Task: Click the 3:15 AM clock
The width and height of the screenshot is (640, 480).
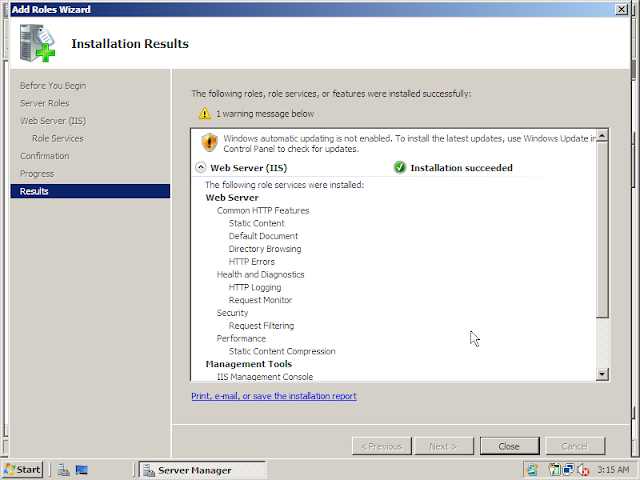Action: (x=613, y=469)
